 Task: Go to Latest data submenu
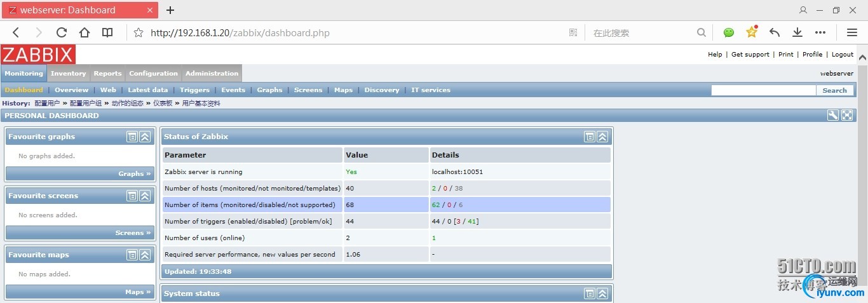tap(148, 90)
